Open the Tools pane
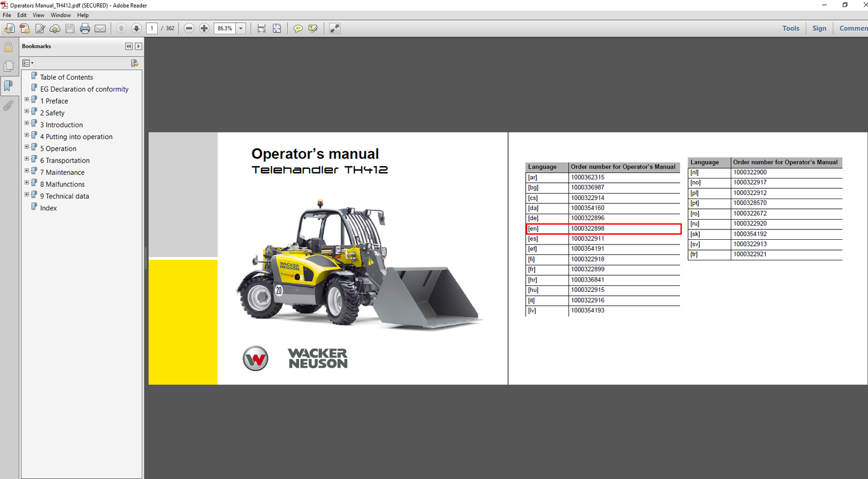Screen dimensions: 868x479 790,28
